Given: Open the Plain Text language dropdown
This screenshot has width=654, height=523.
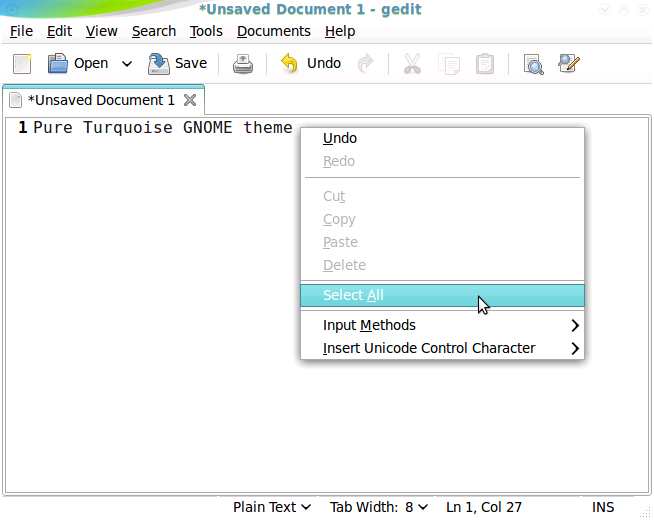Looking at the screenshot, I should (x=272, y=507).
